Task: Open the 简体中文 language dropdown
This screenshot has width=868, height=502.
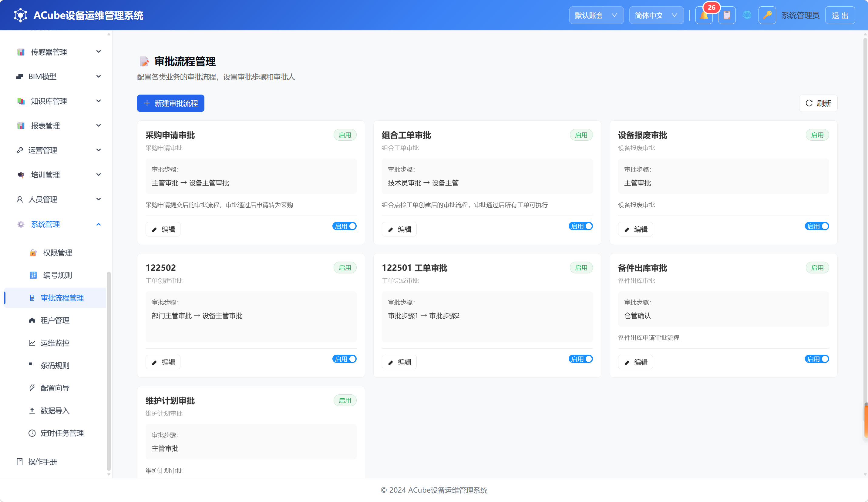Action: click(656, 15)
